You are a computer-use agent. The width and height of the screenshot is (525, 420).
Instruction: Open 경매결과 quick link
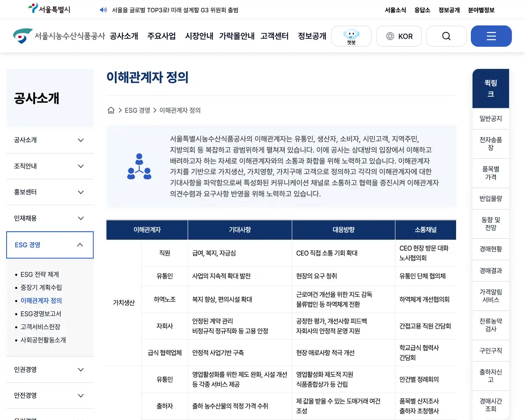tap(491, 271)
